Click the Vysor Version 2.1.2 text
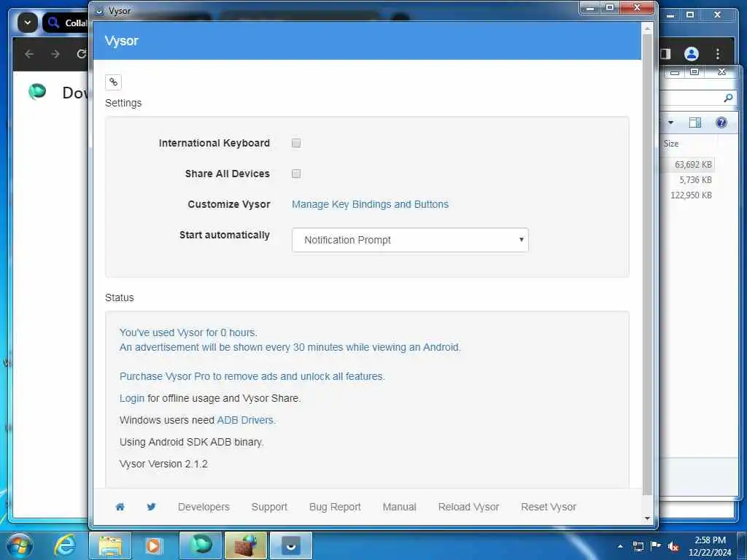Screen dimensions: 747x560 [x=163, y=464]
